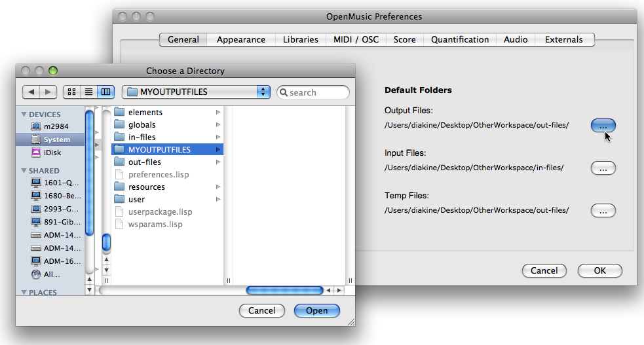
Task: Click horizontal scrollbar right arrow
Action: tap(339, 291)
